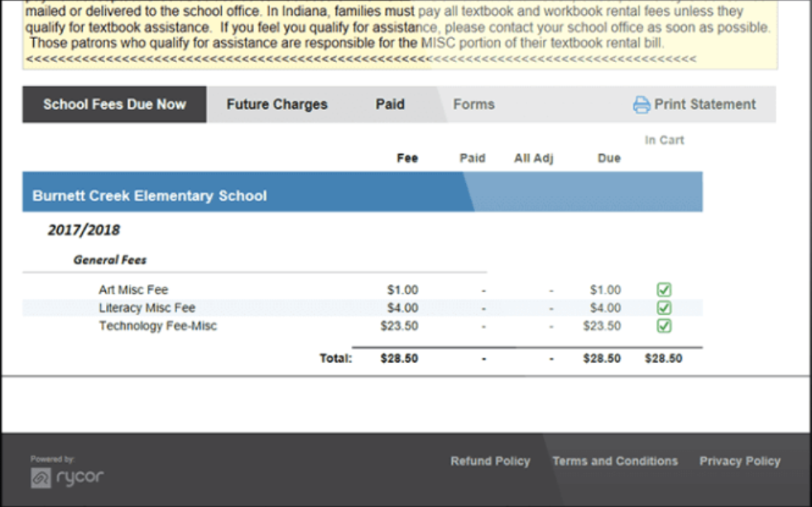Viewport: 812px width, 507px height.
Task: Click the All Adj column header
Action: pos(534,157)
